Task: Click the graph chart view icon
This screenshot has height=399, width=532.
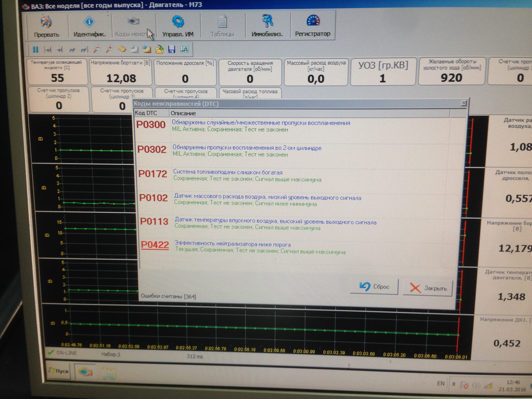Action: 184,49
